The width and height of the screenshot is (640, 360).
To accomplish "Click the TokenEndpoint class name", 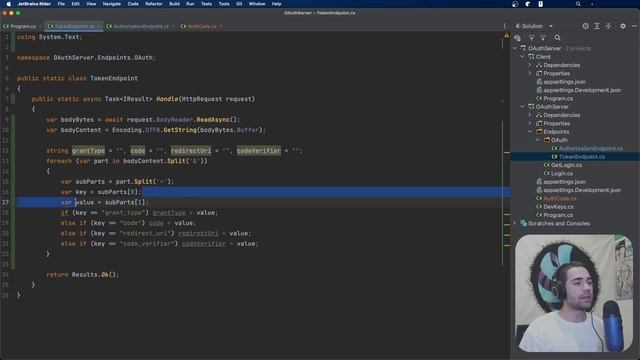I will coord(114,78).
